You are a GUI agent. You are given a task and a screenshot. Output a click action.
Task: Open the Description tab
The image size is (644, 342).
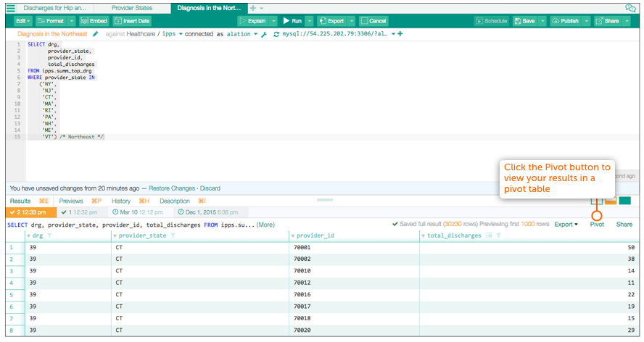pyautogui.click(x=175, y=201)
